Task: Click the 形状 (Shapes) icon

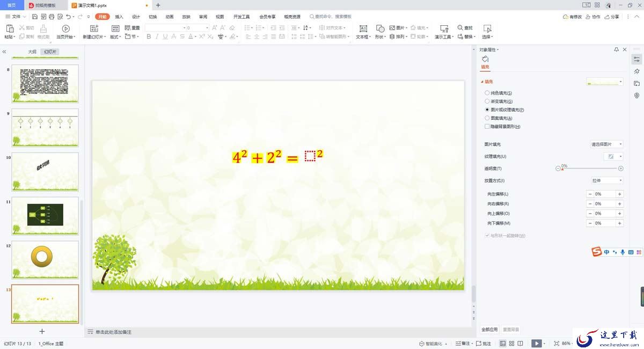Action: pyautogui.click(x=380, y=28)
